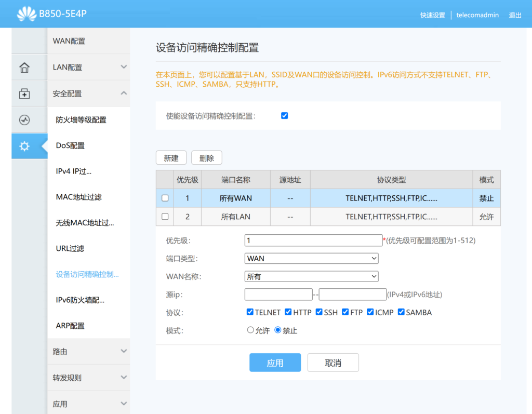The width and height of the screenshot is (532, 414).
Task: Open the DoS配置 menu item
Action: (70, 145)
